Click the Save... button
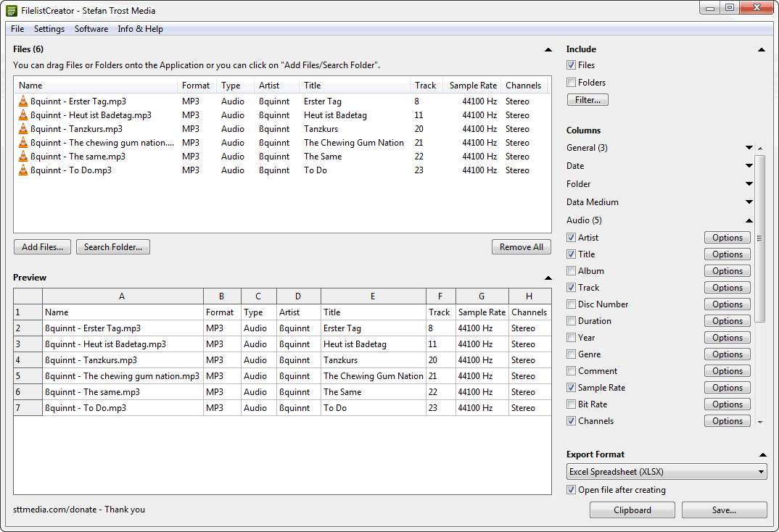 point(724,510)
